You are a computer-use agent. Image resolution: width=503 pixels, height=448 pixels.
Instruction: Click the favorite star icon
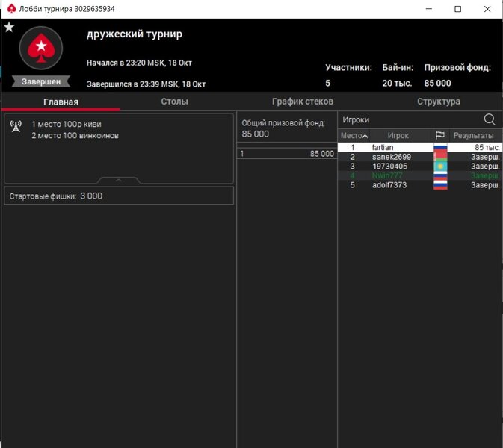point(9,27)
